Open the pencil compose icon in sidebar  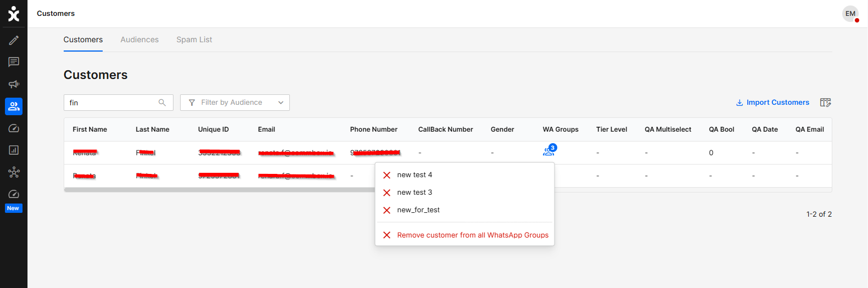pyautogui.click(x=14, y=40)
